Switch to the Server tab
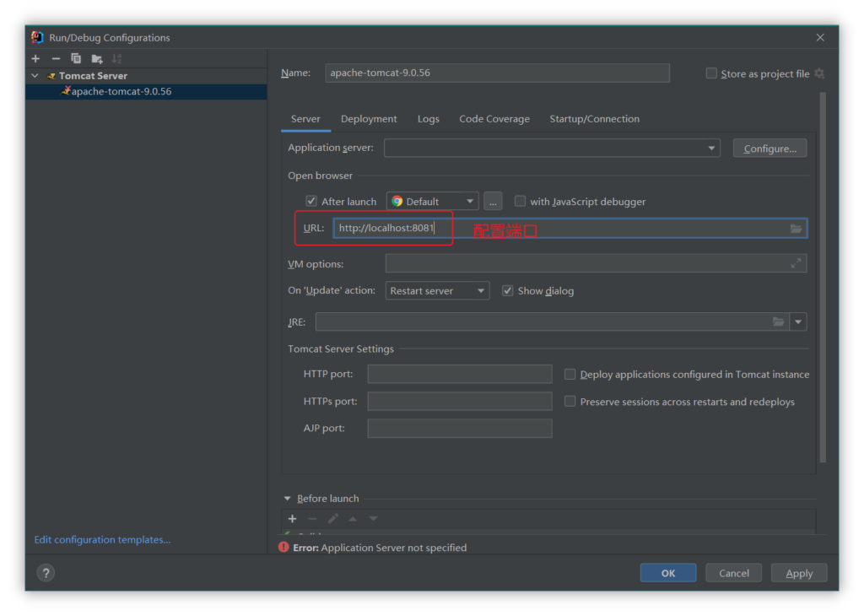 (305, 119)
